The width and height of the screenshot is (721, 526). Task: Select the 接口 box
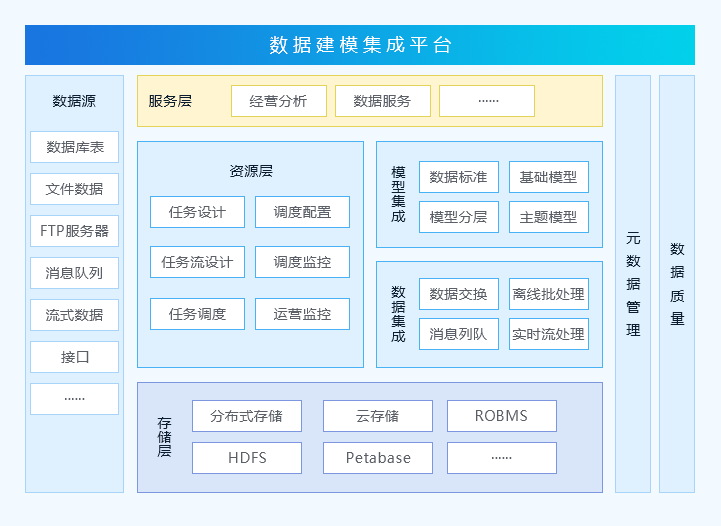pos(74,357)
